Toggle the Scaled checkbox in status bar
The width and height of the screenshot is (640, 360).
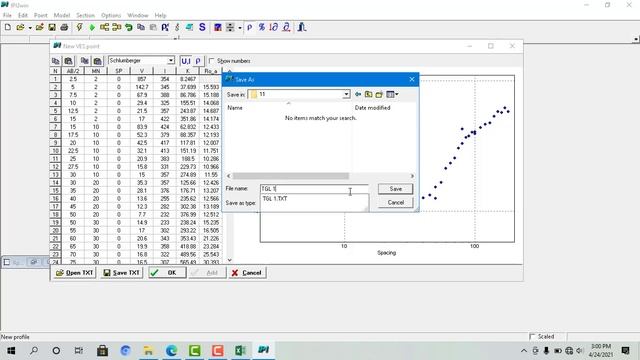[532, 337]
